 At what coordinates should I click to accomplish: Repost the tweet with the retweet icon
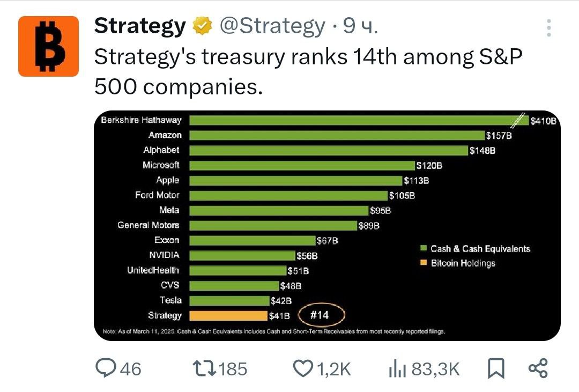pos(204,368)
